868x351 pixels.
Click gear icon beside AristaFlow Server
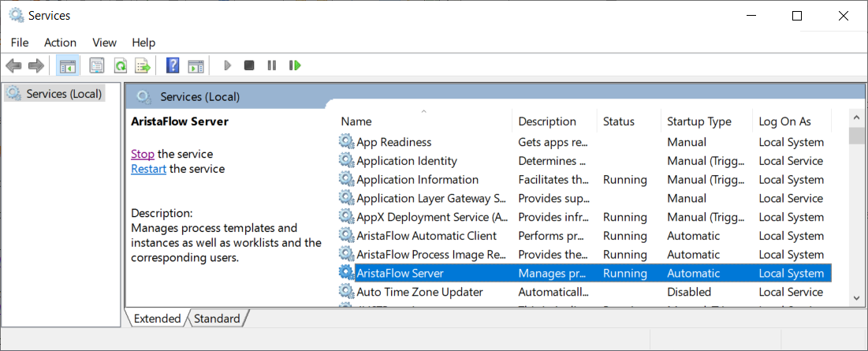346,273
